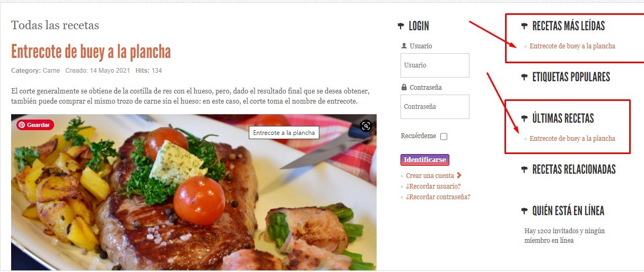The image size is (644, 272).
Task: Click the Identificarse login button
Action: click(425, 160)
